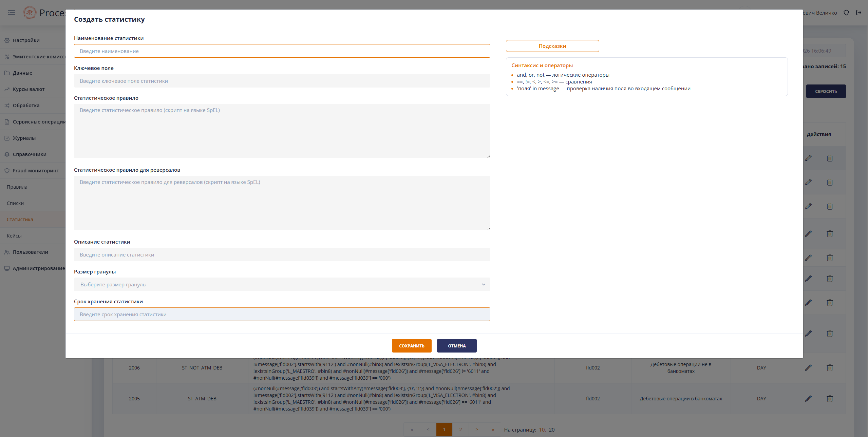Click the shield icon in header
The width and height of the screenshot is (868, 437).
click(846, 13)
